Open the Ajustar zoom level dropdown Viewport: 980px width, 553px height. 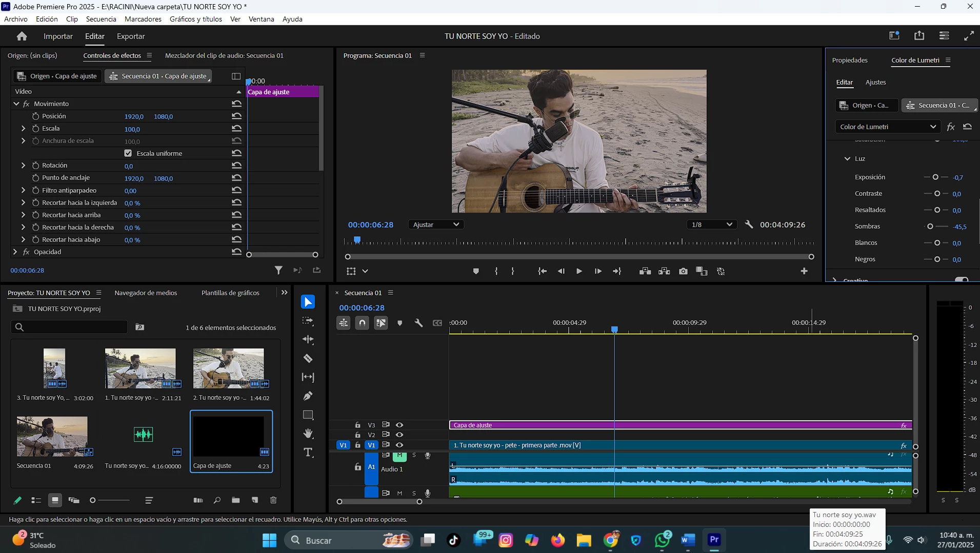coord(436,224)
